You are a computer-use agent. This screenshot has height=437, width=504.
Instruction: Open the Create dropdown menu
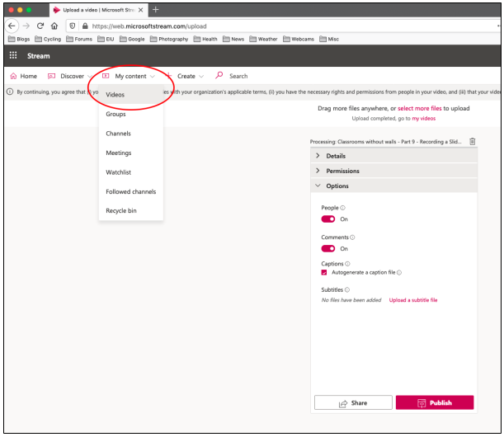[x=186, y=76]
